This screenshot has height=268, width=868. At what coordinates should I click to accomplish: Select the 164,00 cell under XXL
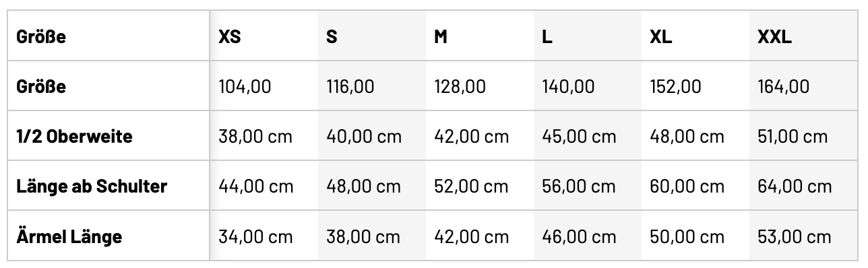tap(784, 87)
